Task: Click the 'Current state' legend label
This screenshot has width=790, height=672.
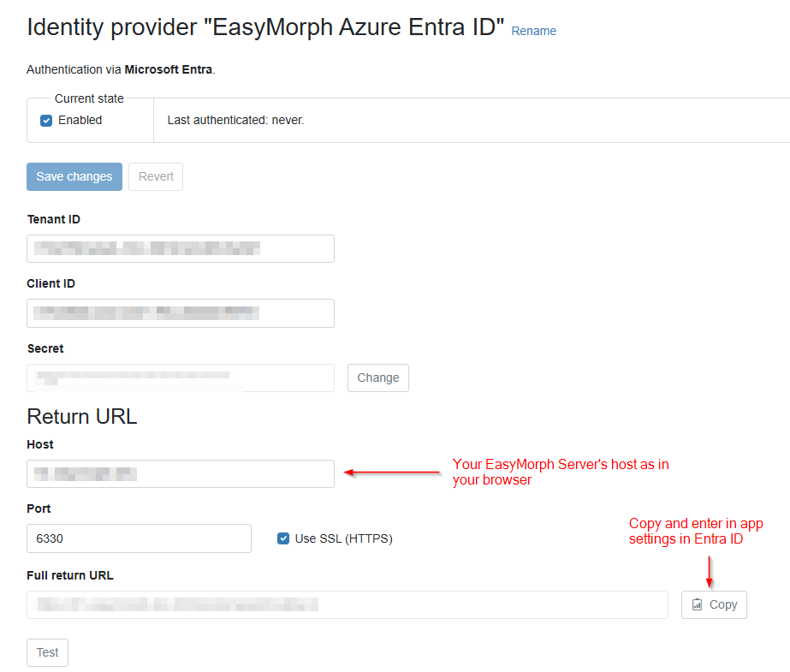Action: pyautogui.click(x=89, y=98)
